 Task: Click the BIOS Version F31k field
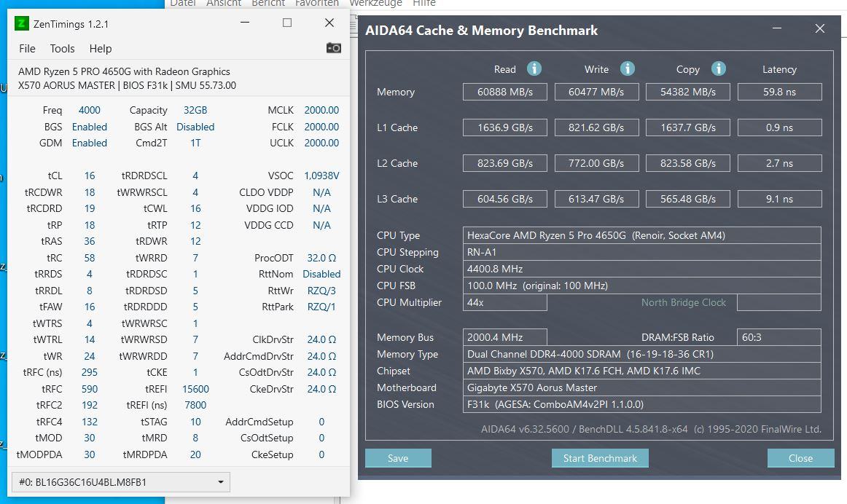click(x=641, y=404)
